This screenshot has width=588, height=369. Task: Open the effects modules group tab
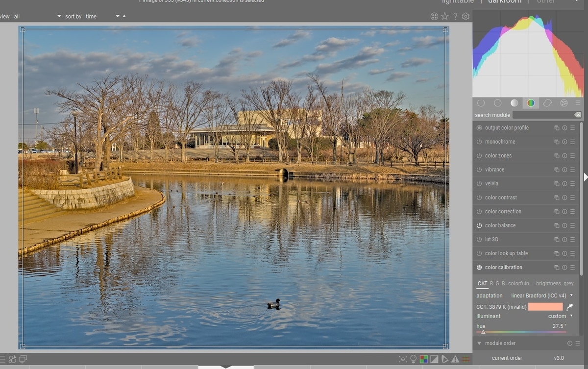pos(564,103)
